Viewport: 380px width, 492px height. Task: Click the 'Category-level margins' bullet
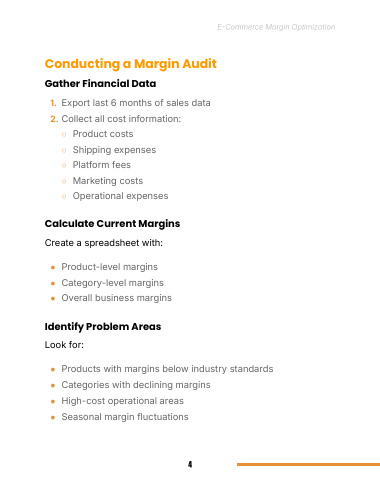112,283
